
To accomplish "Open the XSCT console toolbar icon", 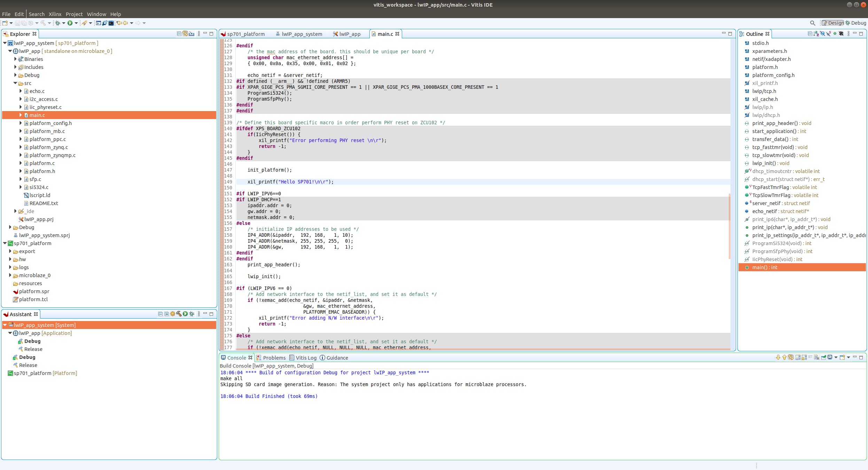I will click(99, 23).
